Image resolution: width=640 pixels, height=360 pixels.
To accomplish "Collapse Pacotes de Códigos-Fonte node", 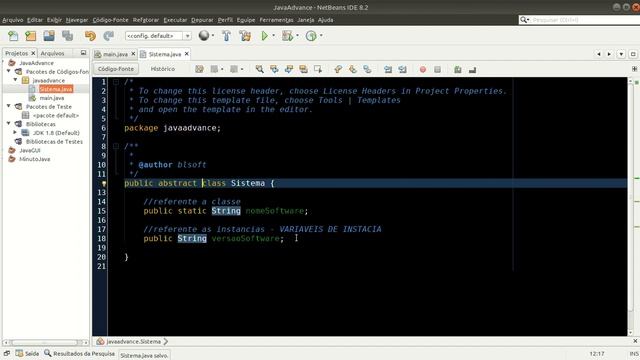I will point(9,71).
